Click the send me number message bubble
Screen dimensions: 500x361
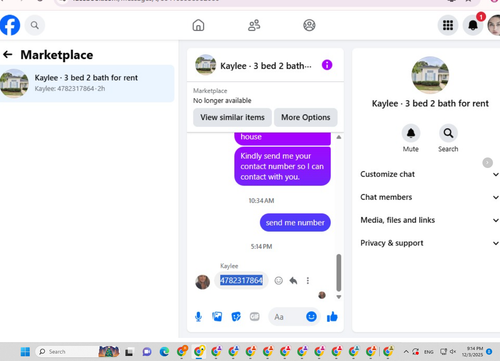[295, 222]
